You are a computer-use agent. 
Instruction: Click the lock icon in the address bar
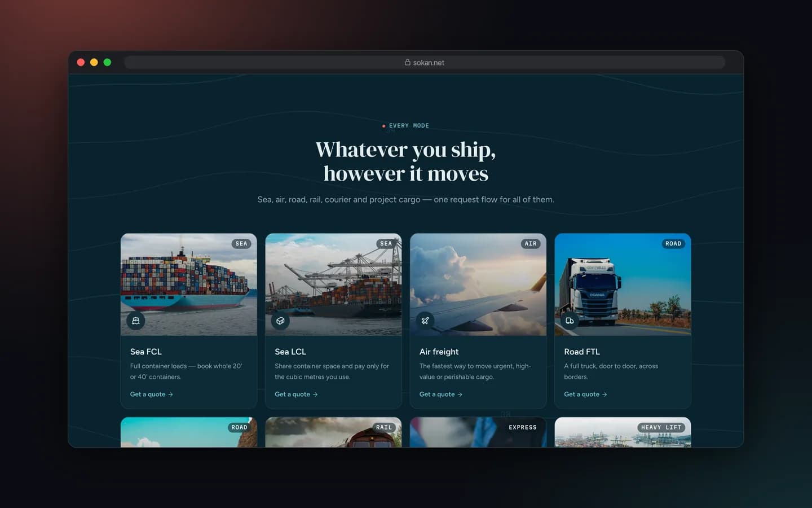click(x=408, y=63)
